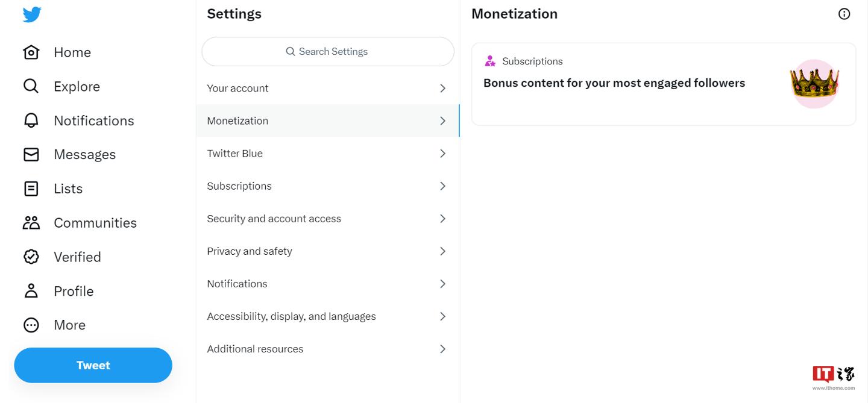Click the Communities people icon

tap(31, 223)
